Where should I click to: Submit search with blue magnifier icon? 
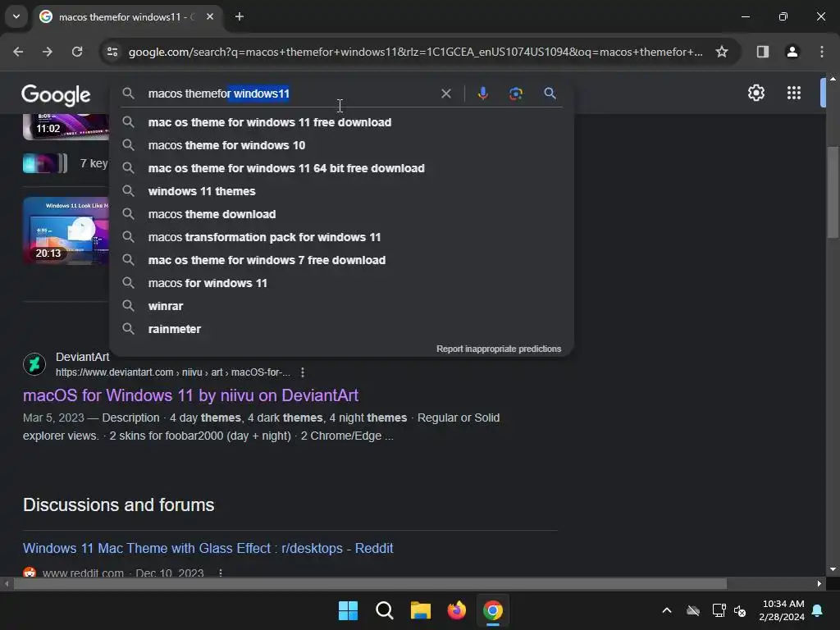coord(550,94)
